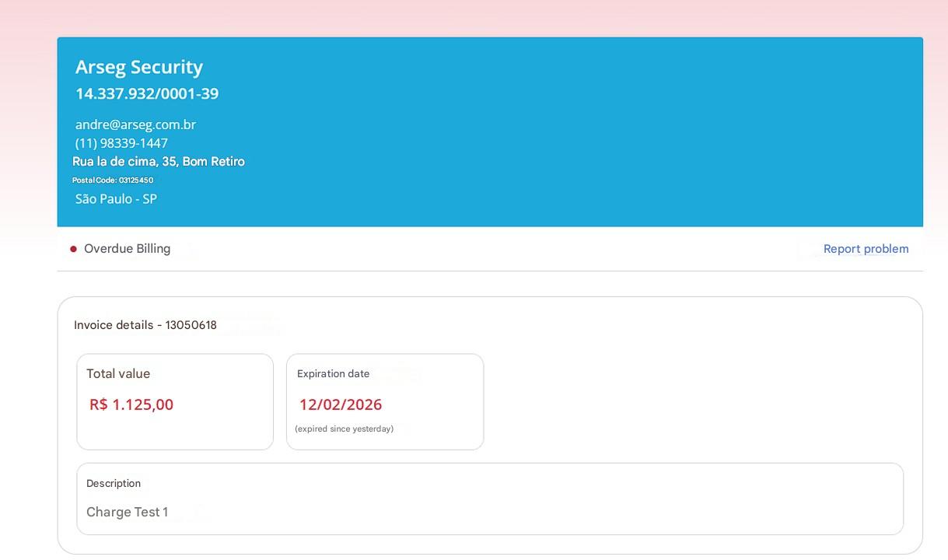
Task: Click the andre@arseg.com.br email address
Action: (135, 124)
